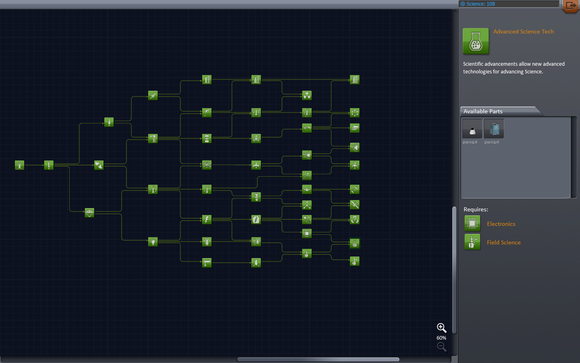Viewport: 580px width, 363px height.
Task: Go to the required Field Science tech link
Action: pyautogui.click(x=503, y=242)
